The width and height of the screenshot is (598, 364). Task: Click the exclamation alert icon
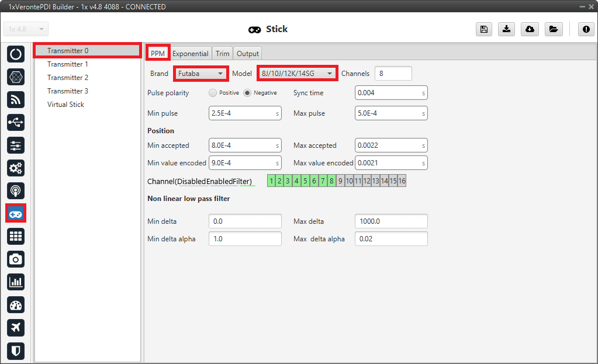tap(586, 29)
